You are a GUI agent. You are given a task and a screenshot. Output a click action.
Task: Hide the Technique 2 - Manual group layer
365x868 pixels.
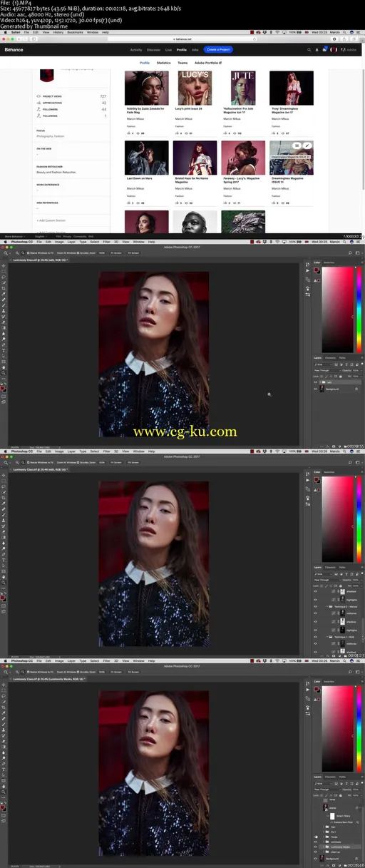(316, 607)
